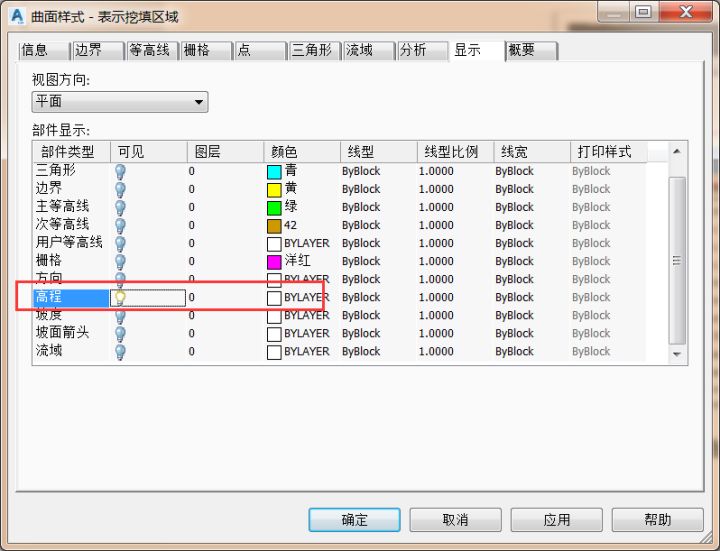
Task: Select the 流域 component row name
Action: 49,350
